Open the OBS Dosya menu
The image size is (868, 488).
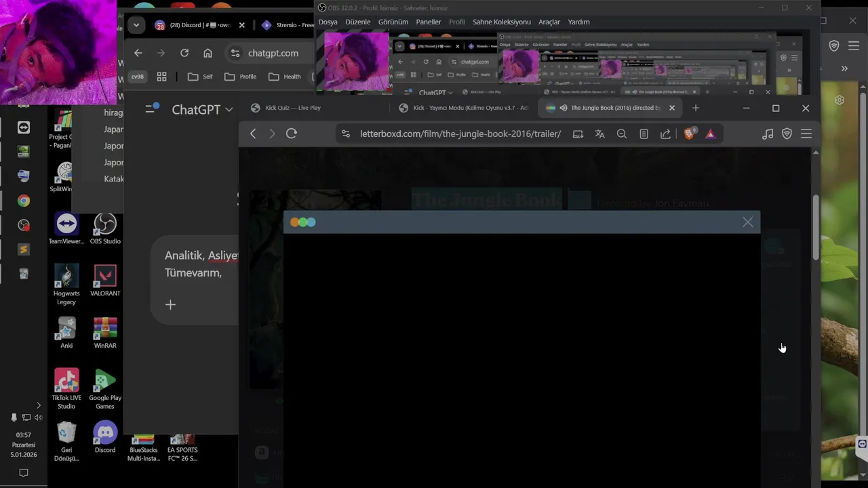pyautogui.click(x=328, y=22)
